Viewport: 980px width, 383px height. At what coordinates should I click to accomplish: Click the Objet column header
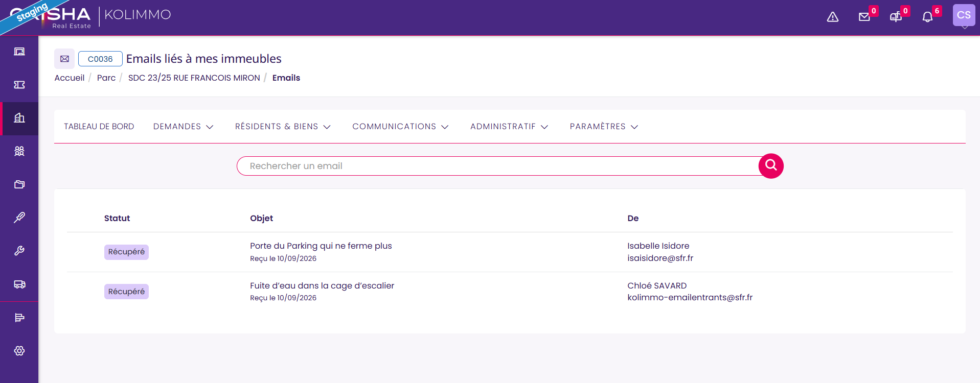point(262,218)
